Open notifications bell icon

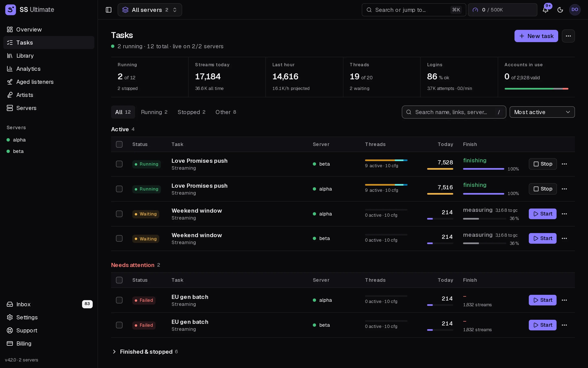(546, 10)
